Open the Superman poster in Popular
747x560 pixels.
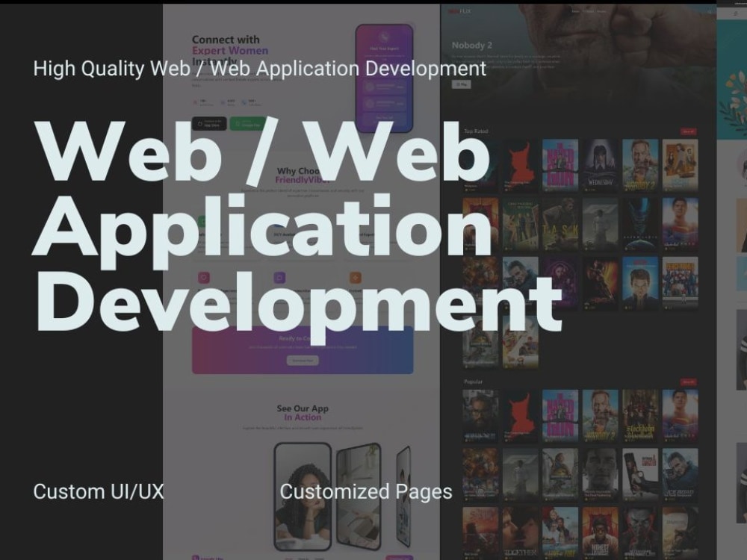coord(681,416)
